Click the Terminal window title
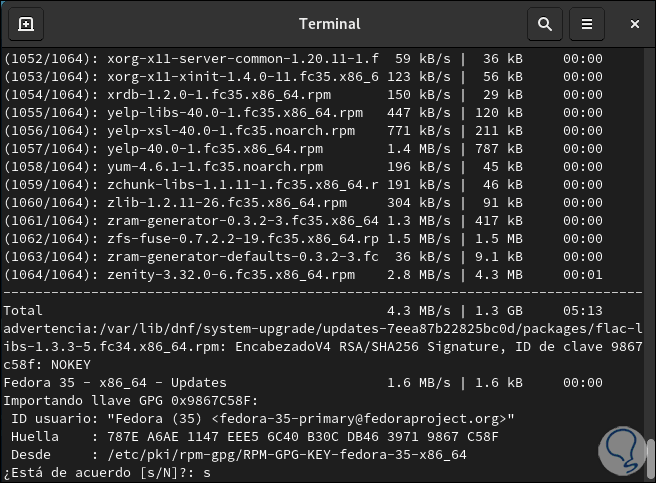This screenshot has height=483, width=656. [x=327, y=24]
